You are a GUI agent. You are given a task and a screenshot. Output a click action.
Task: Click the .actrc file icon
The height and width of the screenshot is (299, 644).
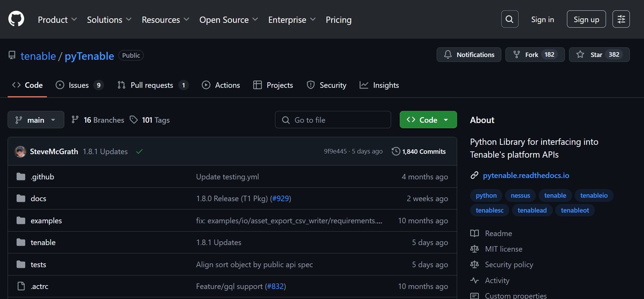[21, 286]
